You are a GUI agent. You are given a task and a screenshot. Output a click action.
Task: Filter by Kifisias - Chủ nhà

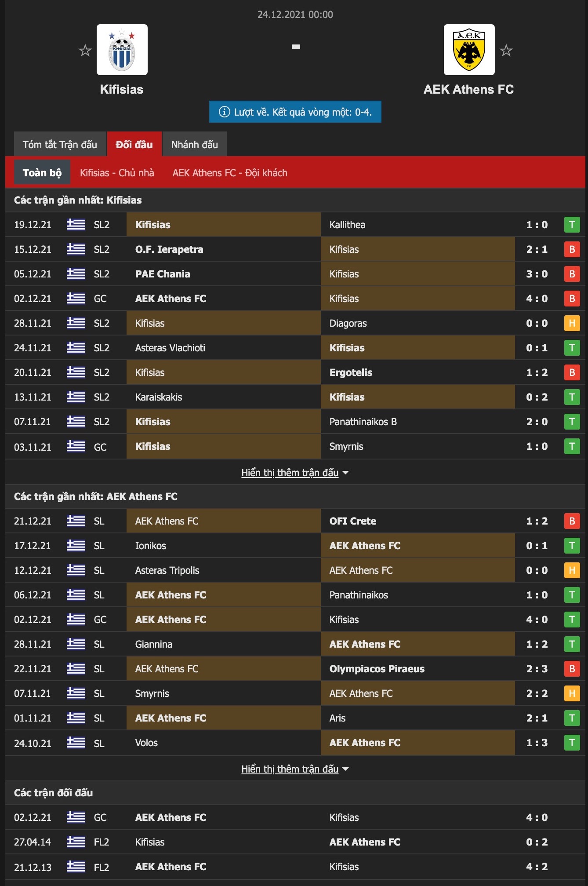[117, 173]
